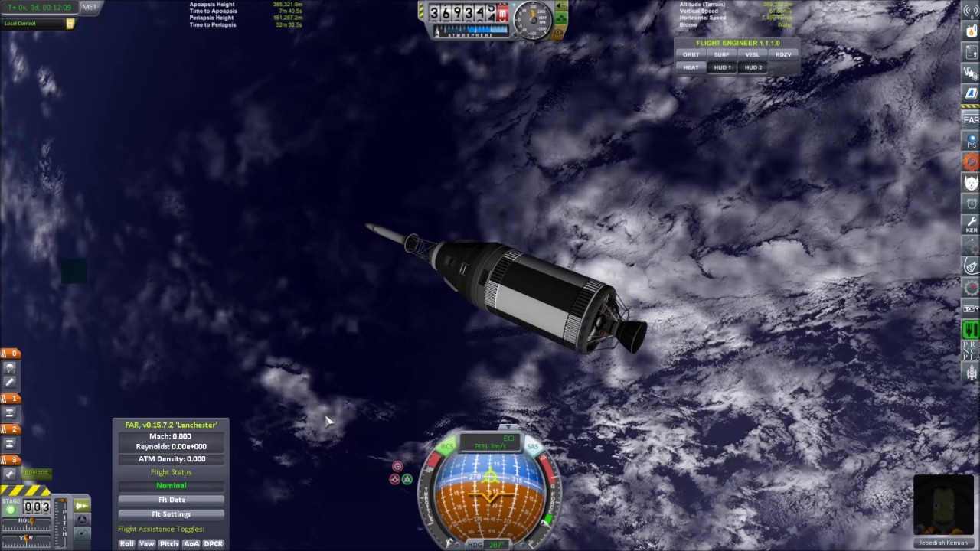
Task: Click the decoupler icon under stage 1
Action: pyautogui.click(x=10, y=413)
